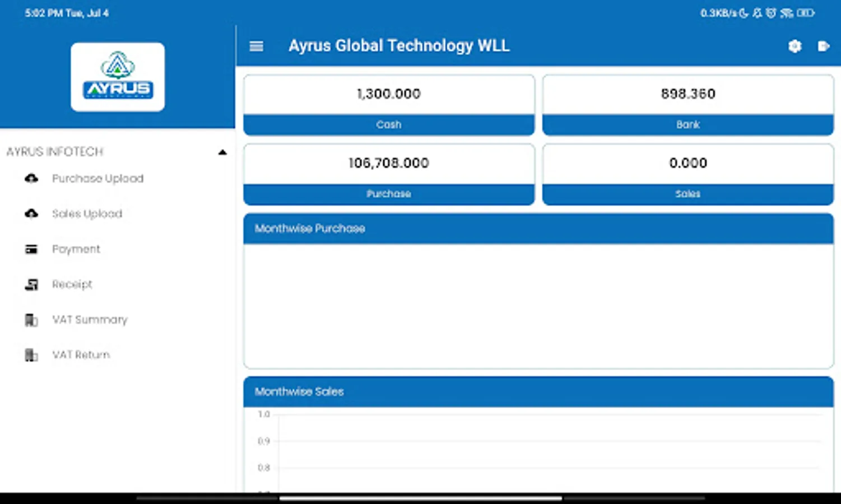Viewport: 841px width, 504px height.
Task: Collapse the AYRUS INFOTECH section arrow
Action: coord(222,152)
